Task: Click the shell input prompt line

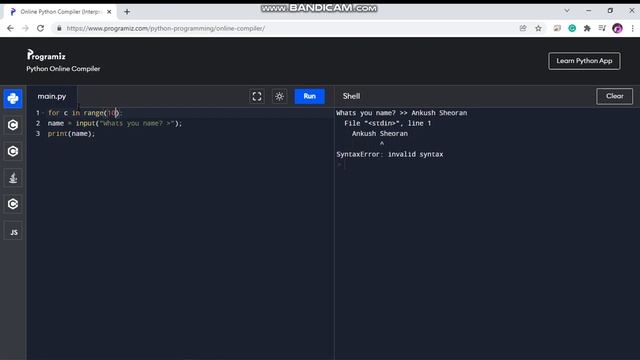Action: click(x=486, y=164)
